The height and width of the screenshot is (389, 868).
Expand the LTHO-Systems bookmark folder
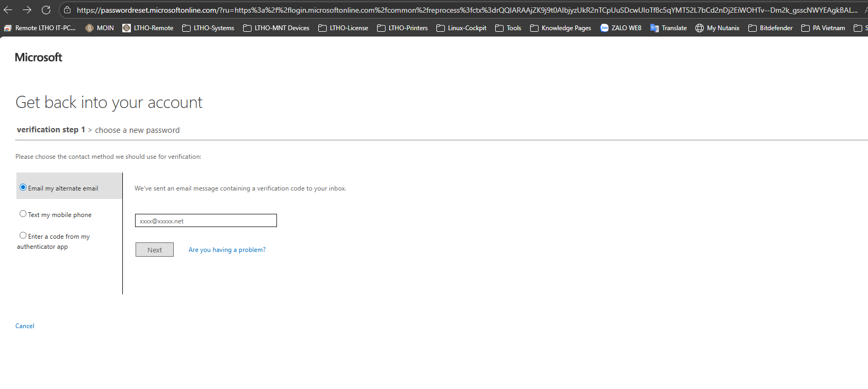208,28
